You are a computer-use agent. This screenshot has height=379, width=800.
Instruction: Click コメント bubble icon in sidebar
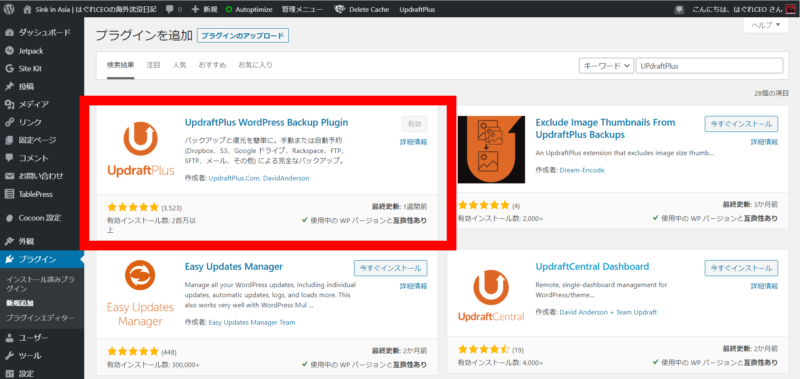[x=9, y=158]
